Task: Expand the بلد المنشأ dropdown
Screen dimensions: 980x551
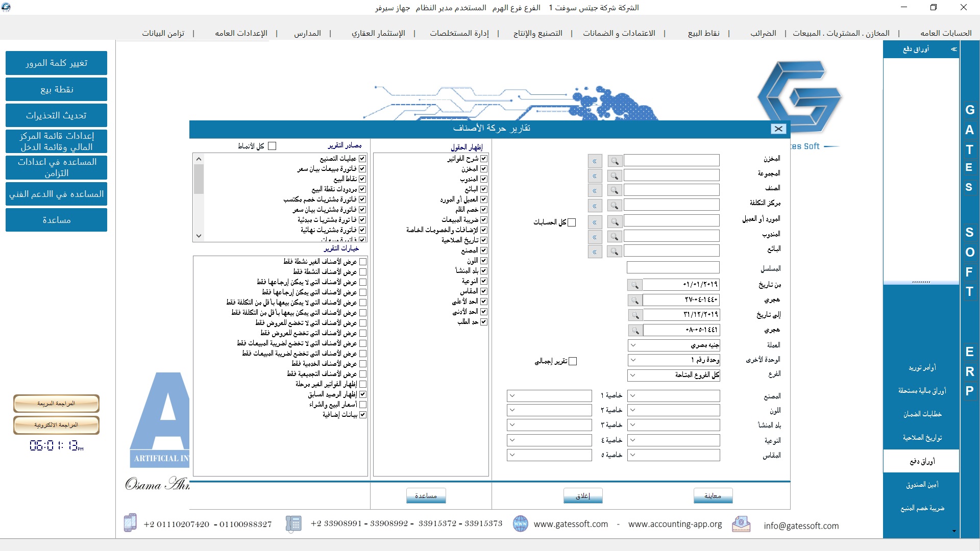Action: (x=674, y=425)
